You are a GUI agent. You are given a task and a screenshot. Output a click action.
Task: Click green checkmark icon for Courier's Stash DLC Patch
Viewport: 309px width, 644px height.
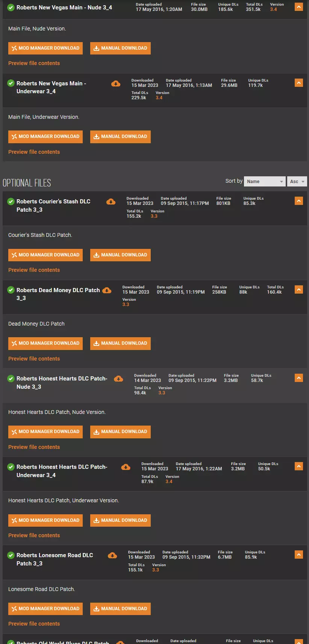11,202
